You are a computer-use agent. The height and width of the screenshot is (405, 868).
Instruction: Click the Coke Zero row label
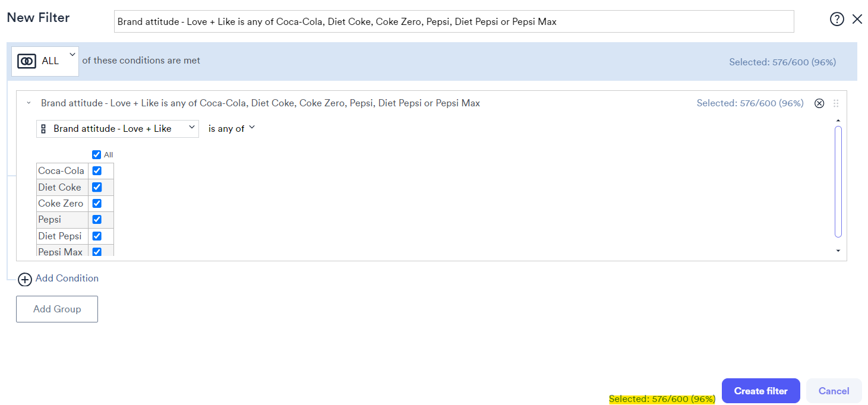tap(61, 203)
